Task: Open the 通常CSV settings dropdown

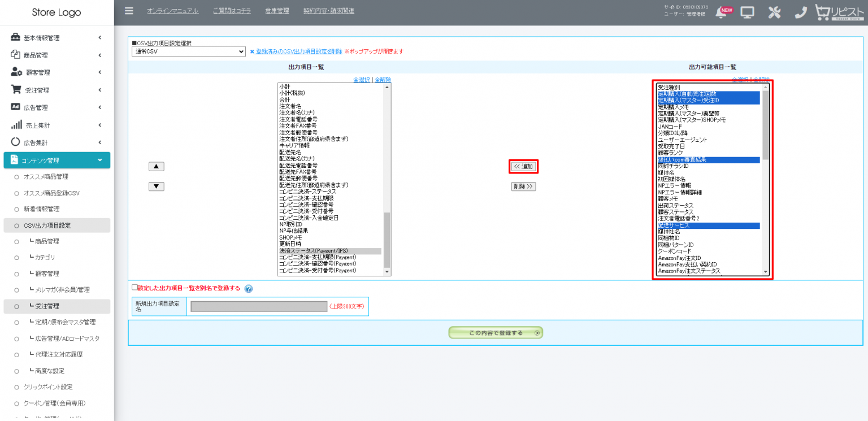Action: pos(188,51)
